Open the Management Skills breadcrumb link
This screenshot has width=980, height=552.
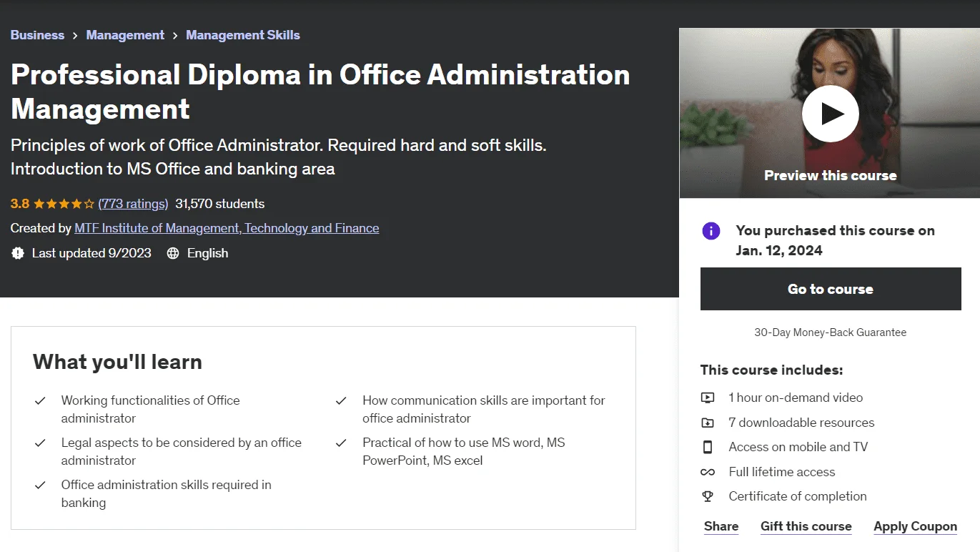point(243,35)
